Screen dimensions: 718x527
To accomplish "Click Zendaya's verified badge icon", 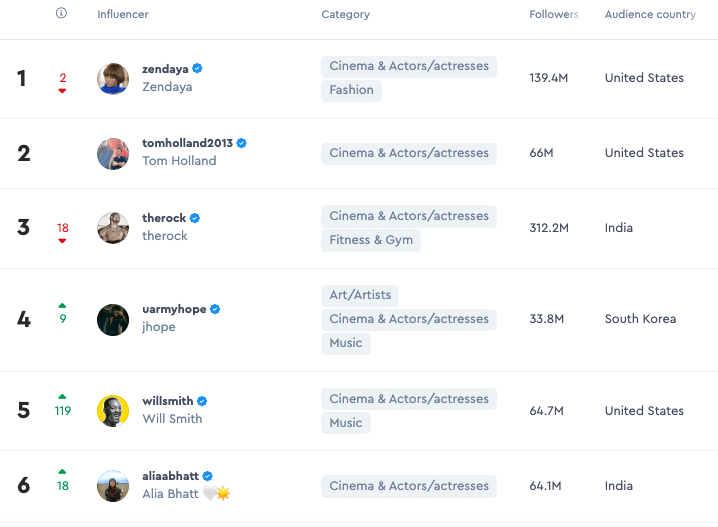I will 198,68.
